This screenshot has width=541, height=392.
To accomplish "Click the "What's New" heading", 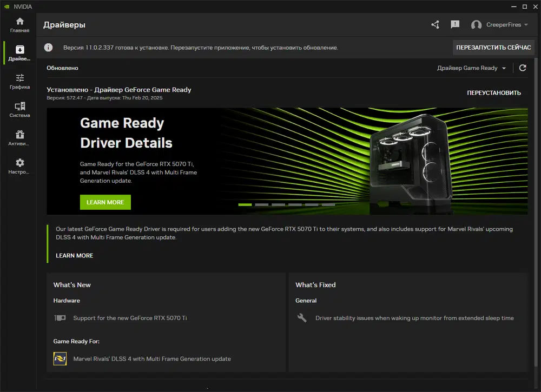I will click(x=72, y=285).
